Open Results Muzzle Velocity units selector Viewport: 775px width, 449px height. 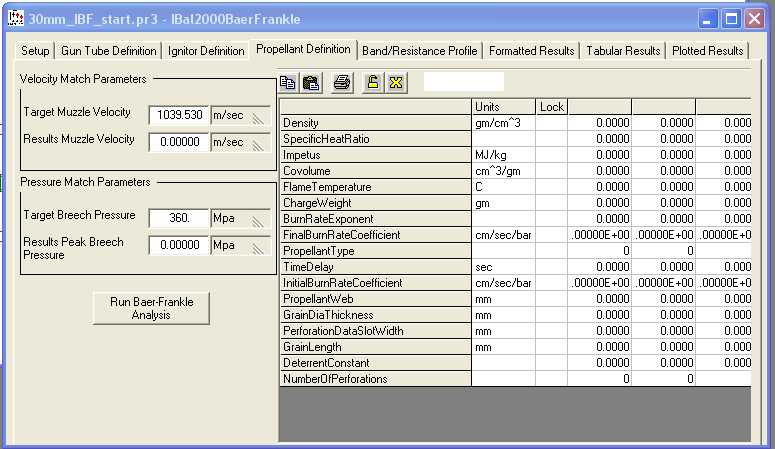pos(240,143)
